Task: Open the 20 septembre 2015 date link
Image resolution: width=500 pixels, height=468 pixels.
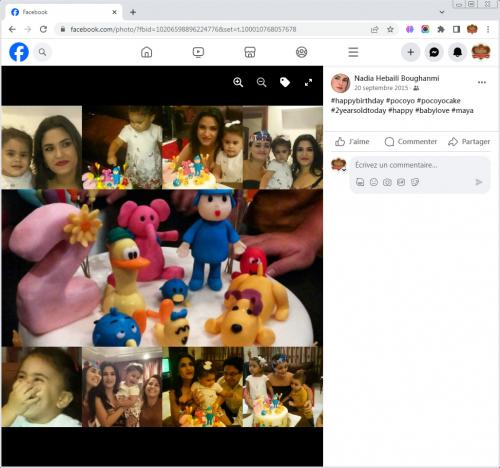Action: (x=381, y=88)
